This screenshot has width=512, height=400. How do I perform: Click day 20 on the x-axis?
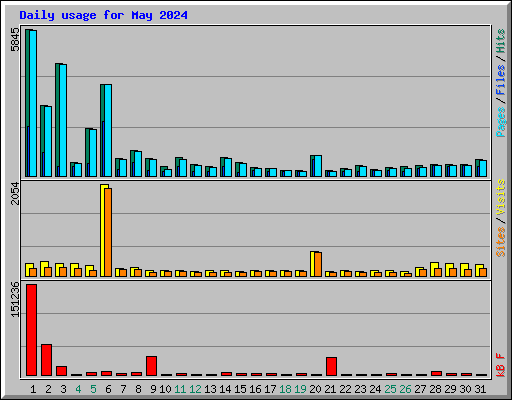coord(315,389)
